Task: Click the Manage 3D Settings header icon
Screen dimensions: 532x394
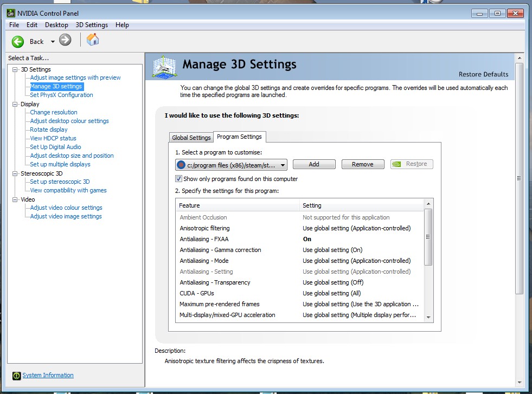Action: (164, 67)
